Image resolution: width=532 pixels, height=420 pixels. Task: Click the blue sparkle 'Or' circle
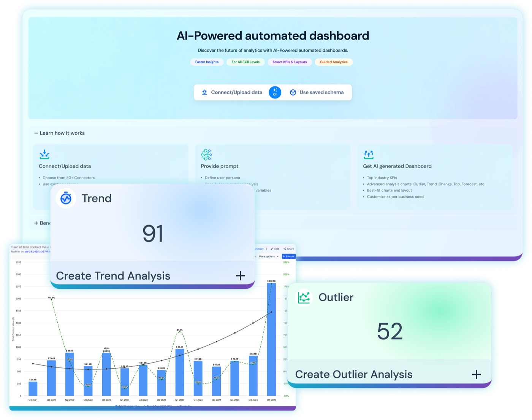[x=275, y=92]
